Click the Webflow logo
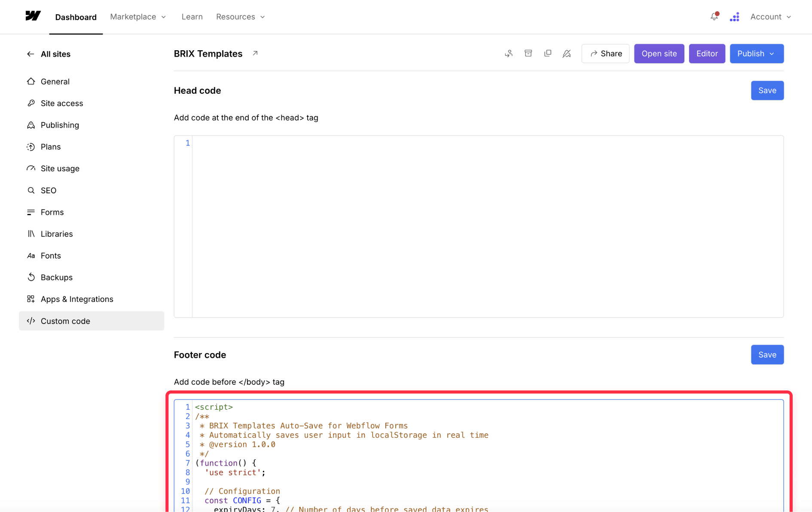Viewport: 812px width, 512px height. (x=33, y=16)
